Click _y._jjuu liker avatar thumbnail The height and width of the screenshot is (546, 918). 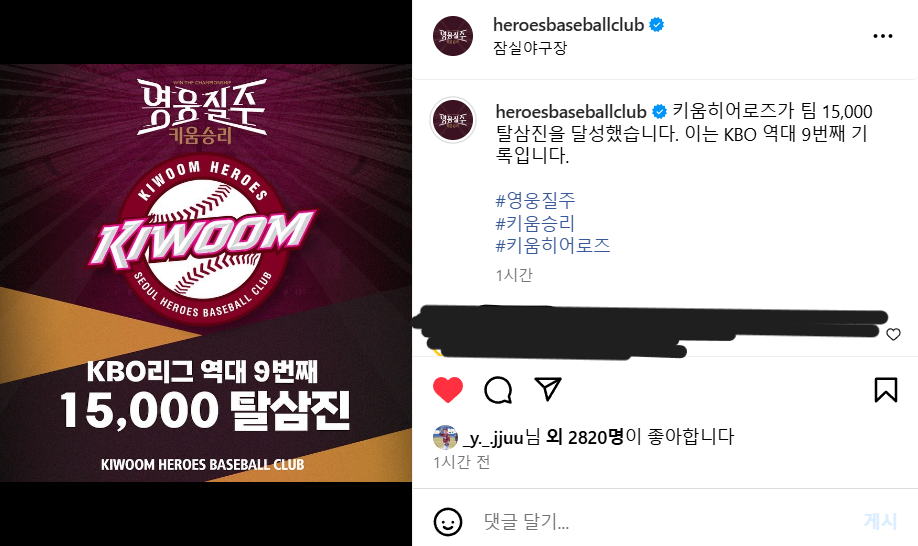click(445, 437)
